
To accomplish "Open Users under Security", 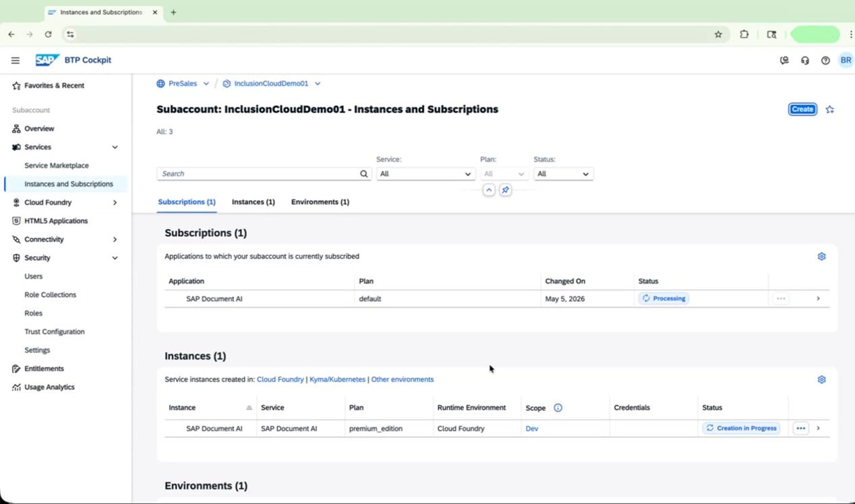I will [34, 276].
